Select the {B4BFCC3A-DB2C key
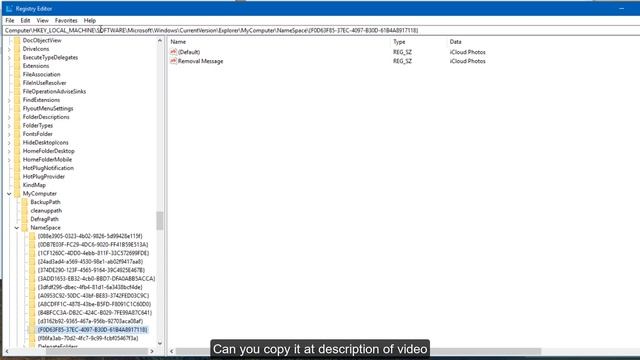The width and height of the screenshot is (640, 360). [95, 313]
